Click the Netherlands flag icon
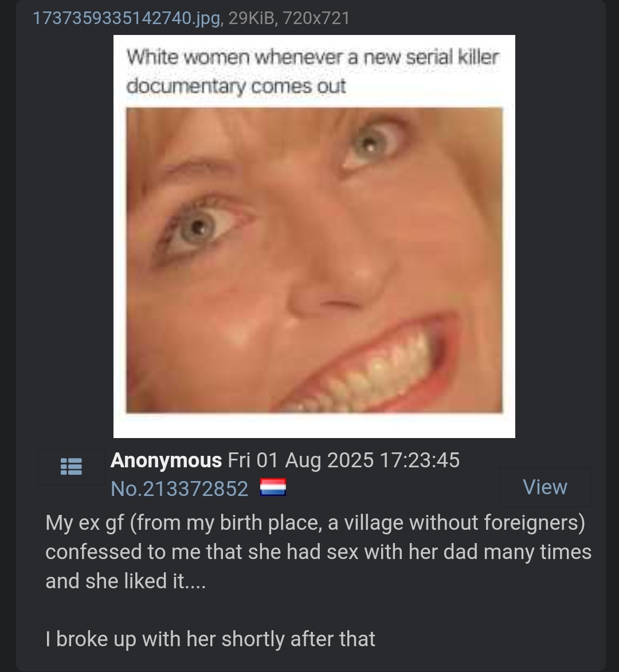The height and width of the screenshot is (672, 619). 273,488
